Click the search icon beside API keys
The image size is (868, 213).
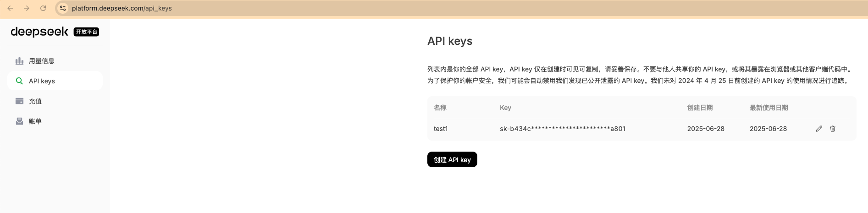pyautogui.click(x=19, y=81)
